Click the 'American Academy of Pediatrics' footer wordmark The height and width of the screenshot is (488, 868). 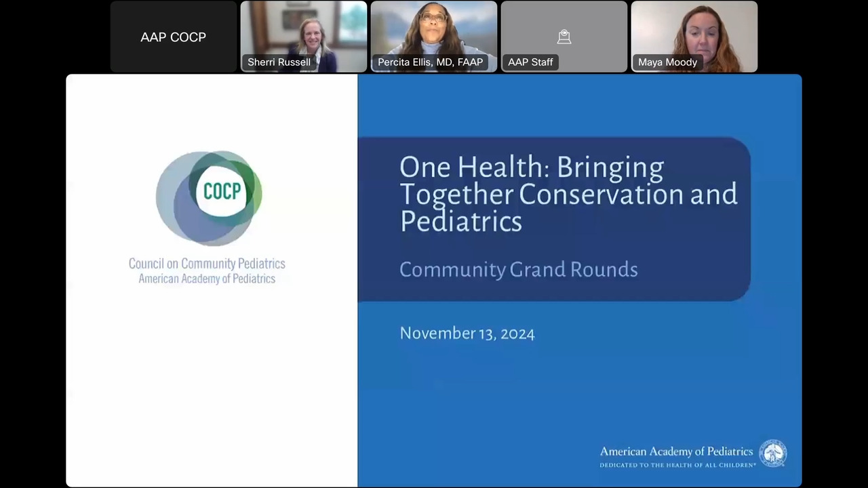pyautogui.click(x=675, y=451)
